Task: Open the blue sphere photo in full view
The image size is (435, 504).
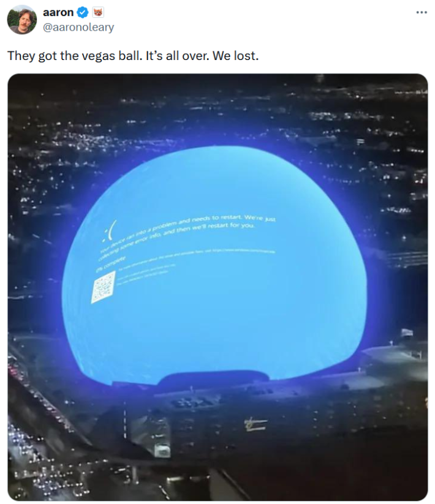Action: pyautogui.click(x=217, y=287)
